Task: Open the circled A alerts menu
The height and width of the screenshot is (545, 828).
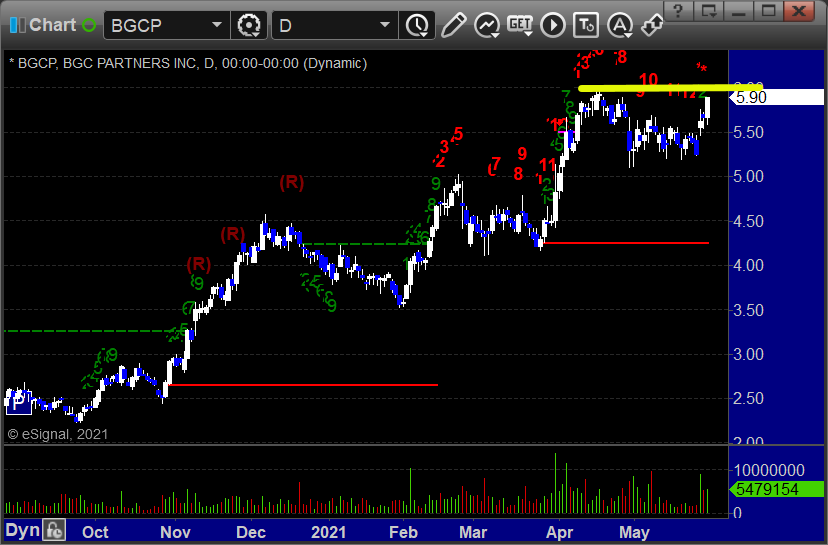Action: tap(620, 25)
